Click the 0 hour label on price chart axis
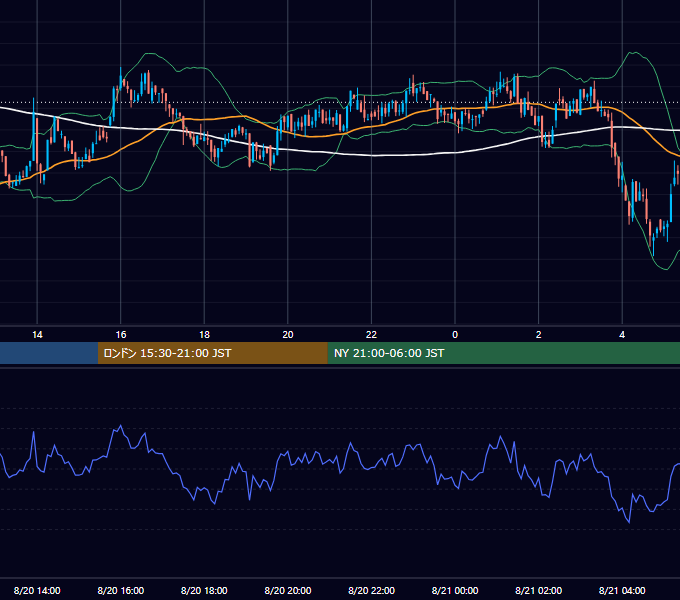The width and height of the screenshot is (680, 600). [455, 335]
